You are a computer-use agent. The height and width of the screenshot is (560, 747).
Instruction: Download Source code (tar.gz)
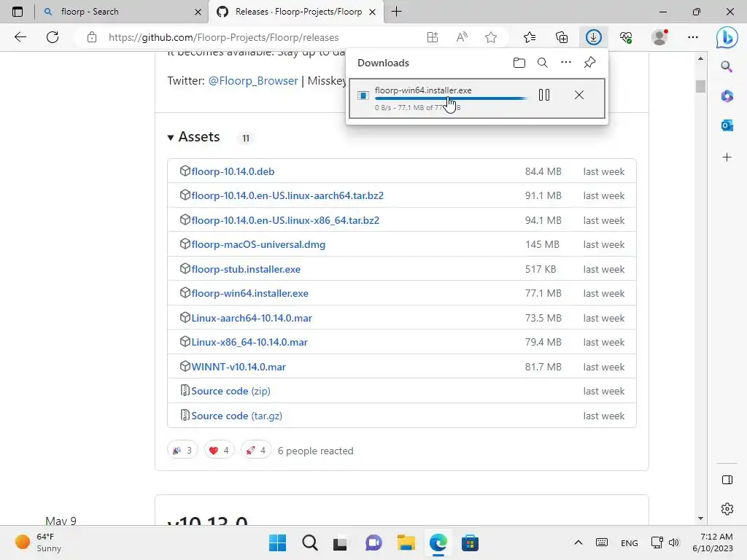tap(237, 416)
